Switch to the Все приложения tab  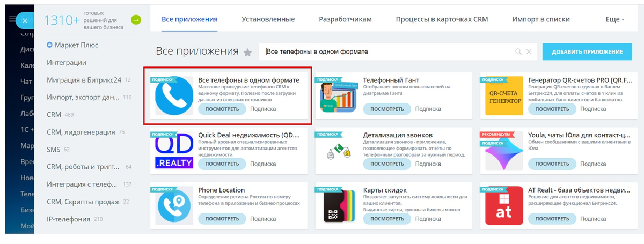tap(189, 19)
